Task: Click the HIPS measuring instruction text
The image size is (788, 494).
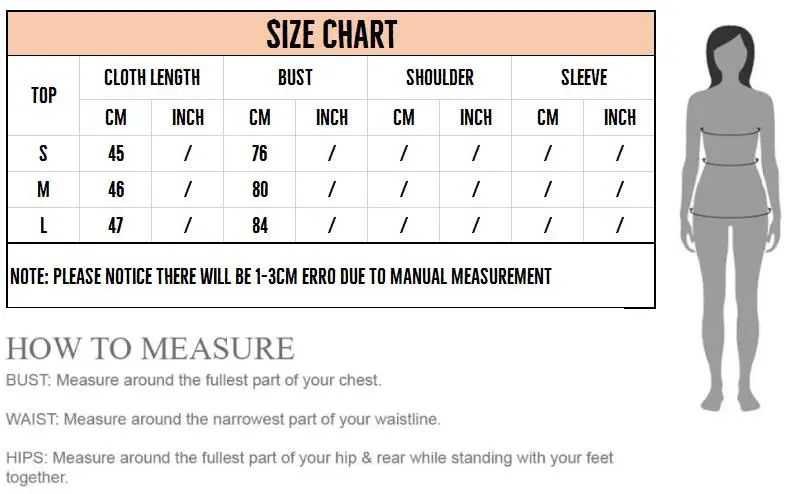Action: click(x=310, y=467)
